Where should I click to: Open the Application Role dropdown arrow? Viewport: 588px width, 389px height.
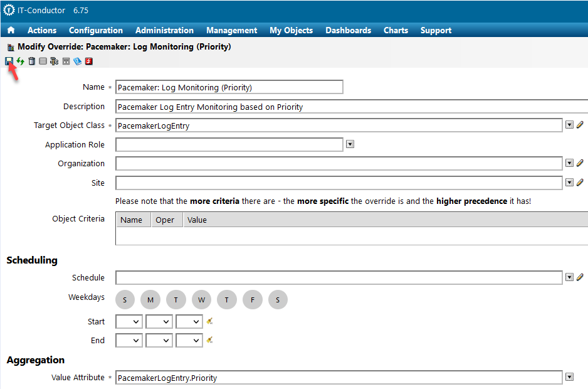tap(350, 144)
